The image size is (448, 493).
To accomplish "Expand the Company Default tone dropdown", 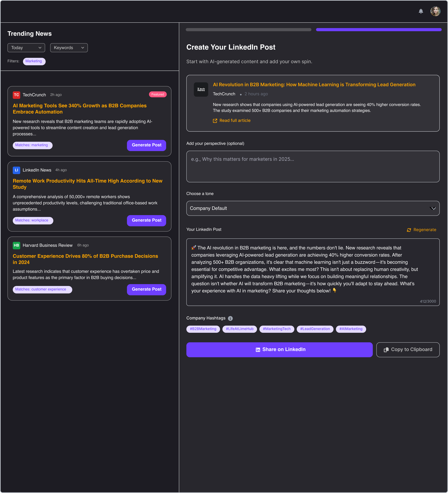I will [x=313, y=208].
